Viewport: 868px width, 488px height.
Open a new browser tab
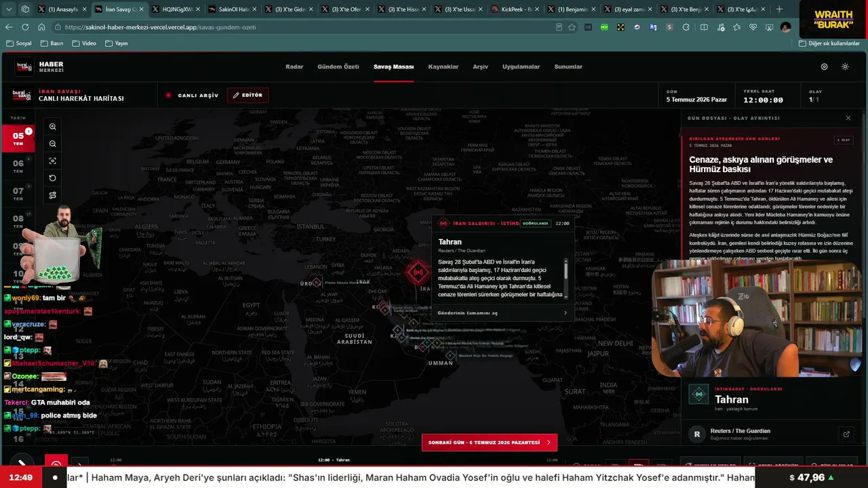coord(779,9)
